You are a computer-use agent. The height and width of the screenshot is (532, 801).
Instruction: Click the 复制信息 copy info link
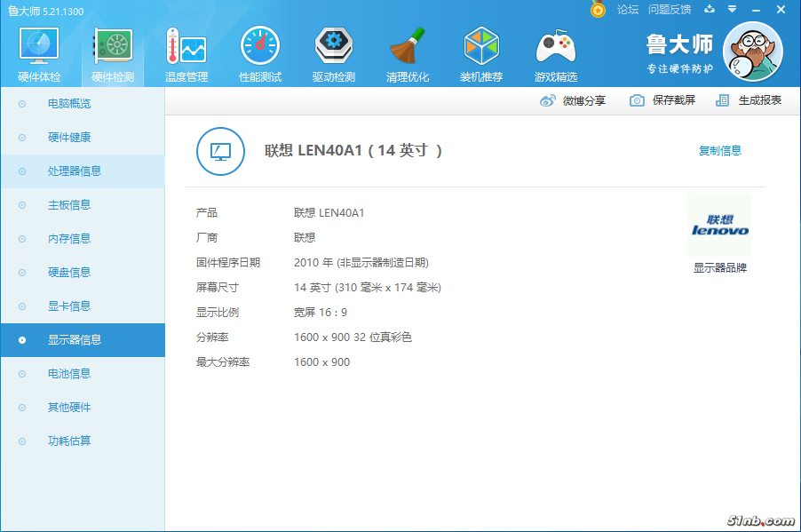[x=719, y=151]
